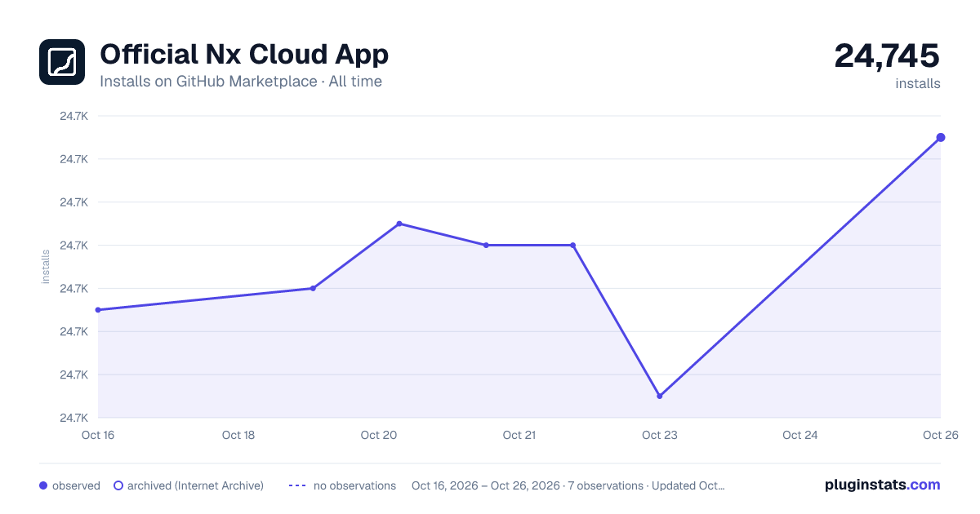Click the 'Oct 21' x-axis label

pos(519,435)
